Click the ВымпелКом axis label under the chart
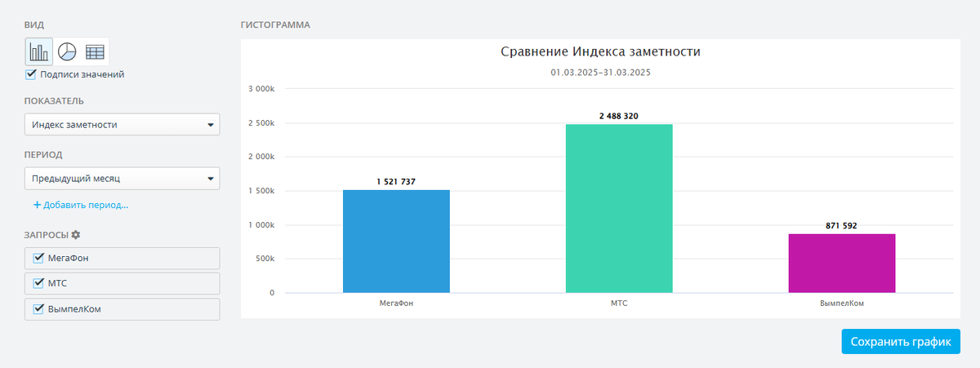The image size is (980, 368). (x=842, y=304)
